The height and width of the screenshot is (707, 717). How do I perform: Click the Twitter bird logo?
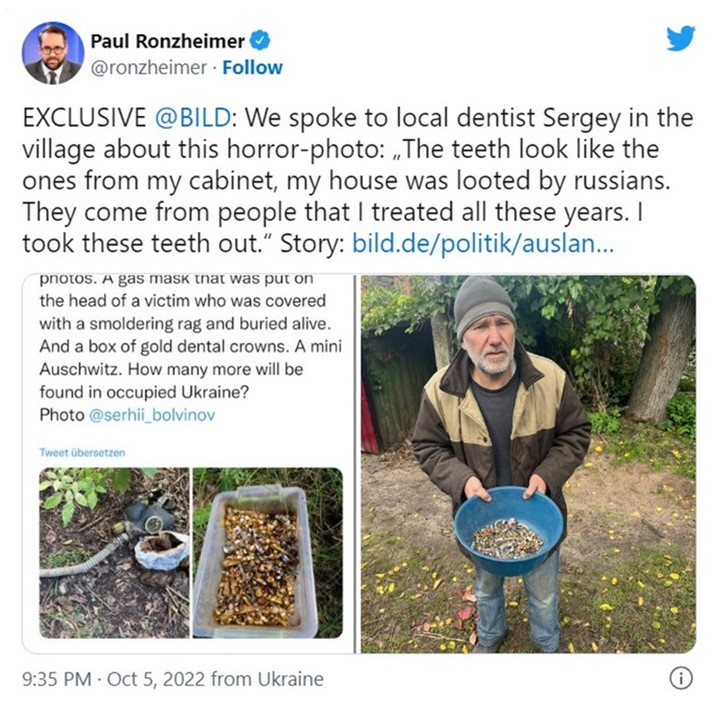680,38
